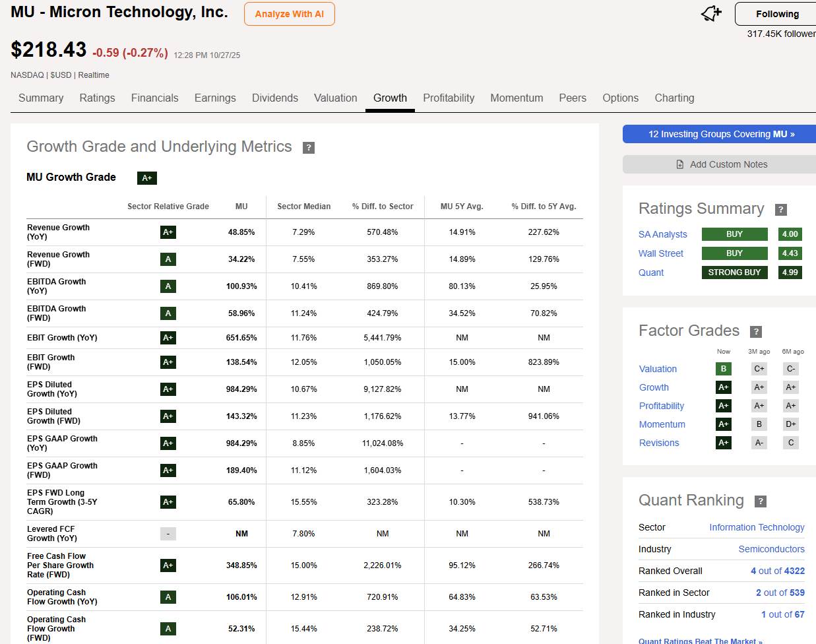The height and width of the screenshot is (644, 816).
Task: Click the MU Growth Grade A+ badge
Action: click(x=146, y=177)
